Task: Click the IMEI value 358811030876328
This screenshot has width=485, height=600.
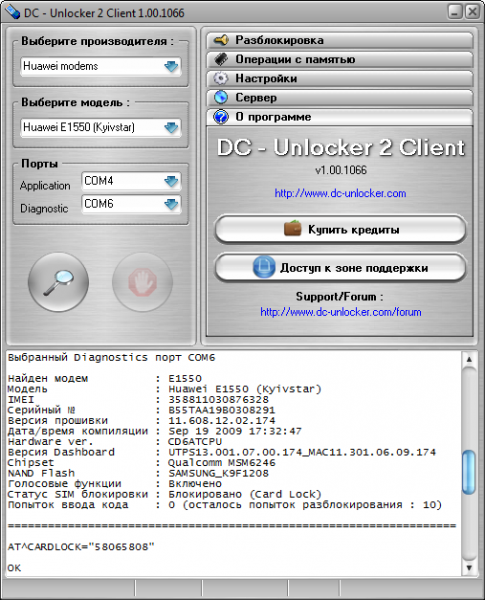Action: click(x=219, y=399)
